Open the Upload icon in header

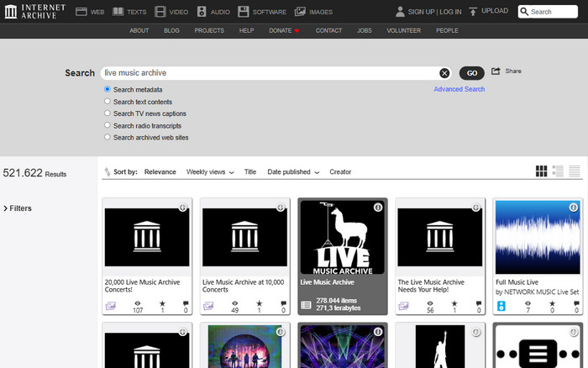474,12
